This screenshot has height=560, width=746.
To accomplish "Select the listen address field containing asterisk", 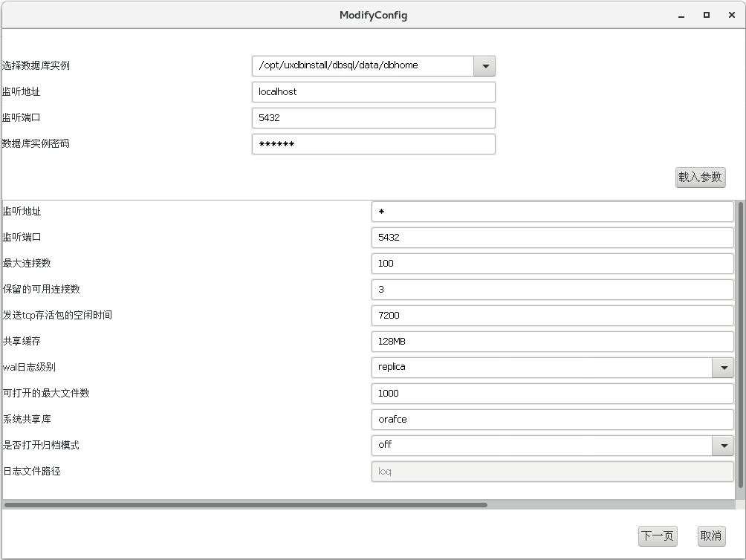I will tap(551, 212).
